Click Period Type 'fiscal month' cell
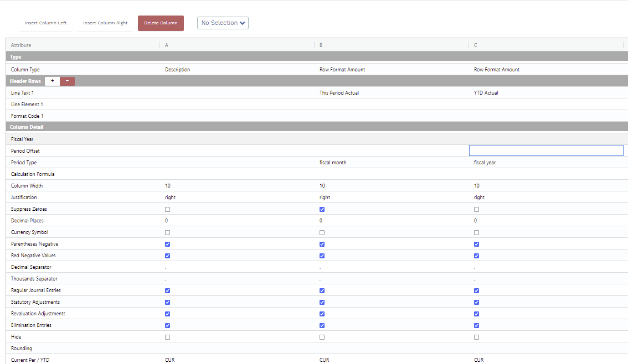The width and height of the screenshot is (628, 364). pyautogui.click(x=333, y=163)
